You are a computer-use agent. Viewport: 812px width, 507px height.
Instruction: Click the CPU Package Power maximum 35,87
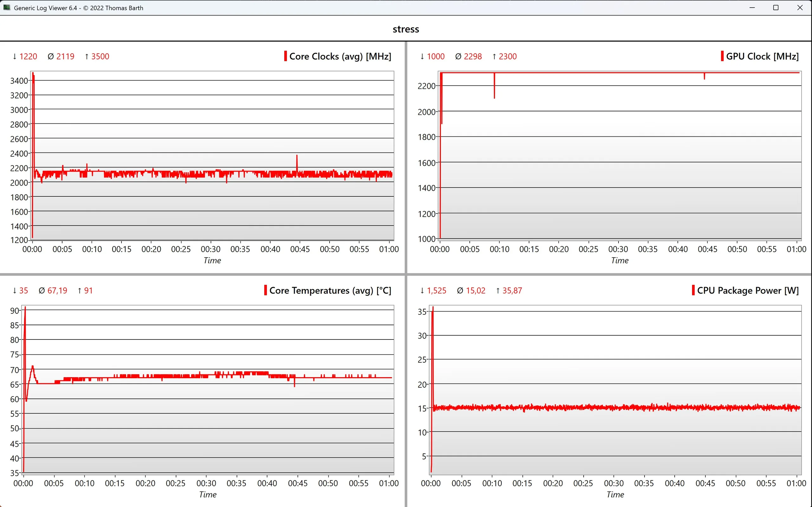click(x=512, y=290)
